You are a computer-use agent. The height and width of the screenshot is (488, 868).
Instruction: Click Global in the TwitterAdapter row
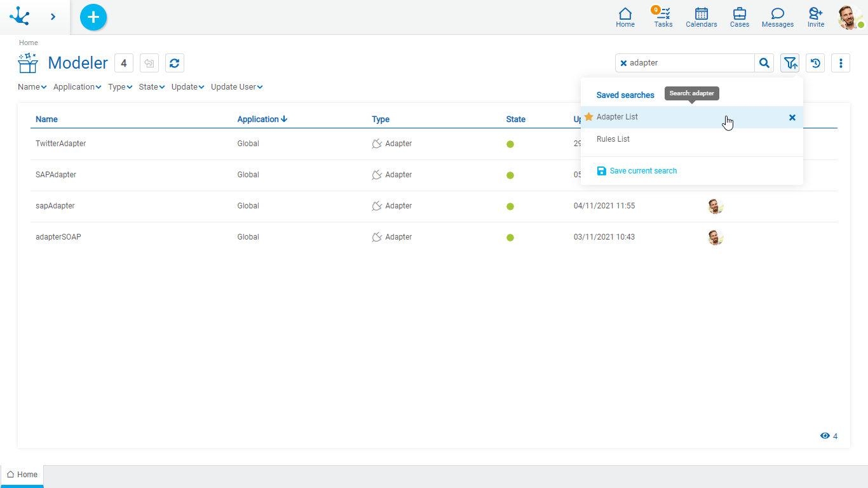pyautogui.click(x=248, y=144)
